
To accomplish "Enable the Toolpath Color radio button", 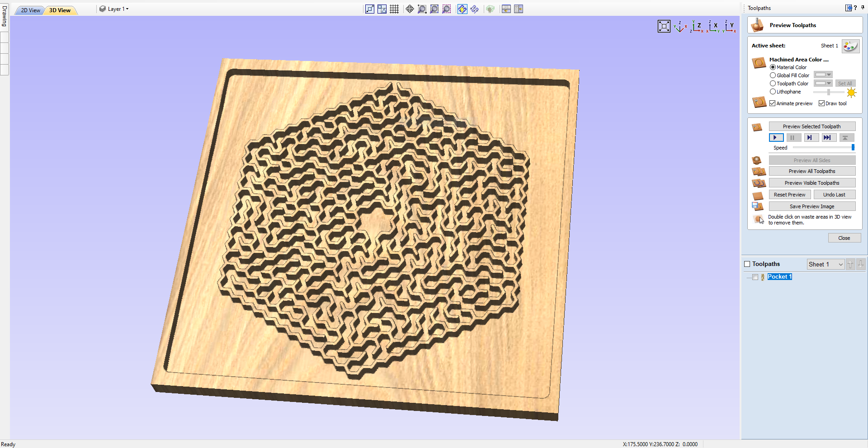I will [773, 83].
